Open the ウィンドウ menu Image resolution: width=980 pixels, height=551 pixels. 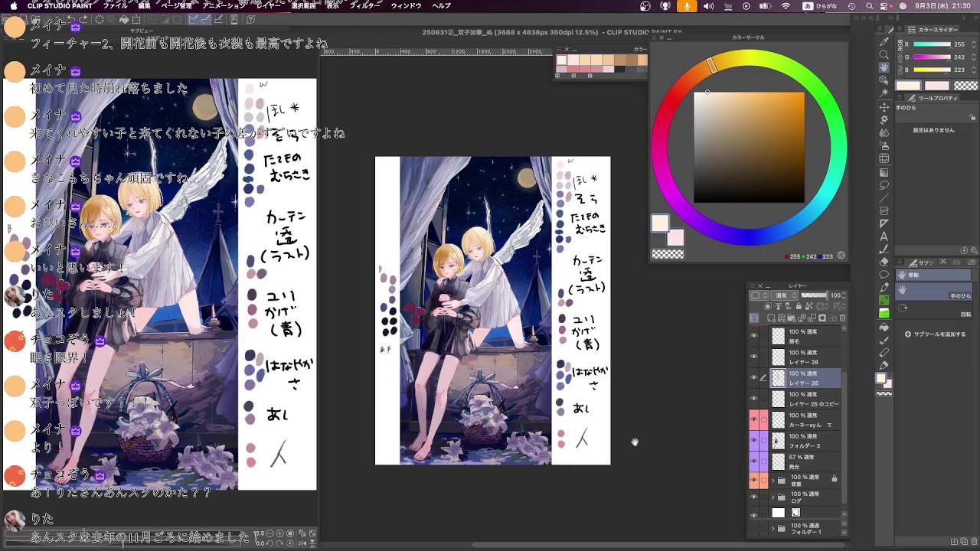(x=406, y=5)
